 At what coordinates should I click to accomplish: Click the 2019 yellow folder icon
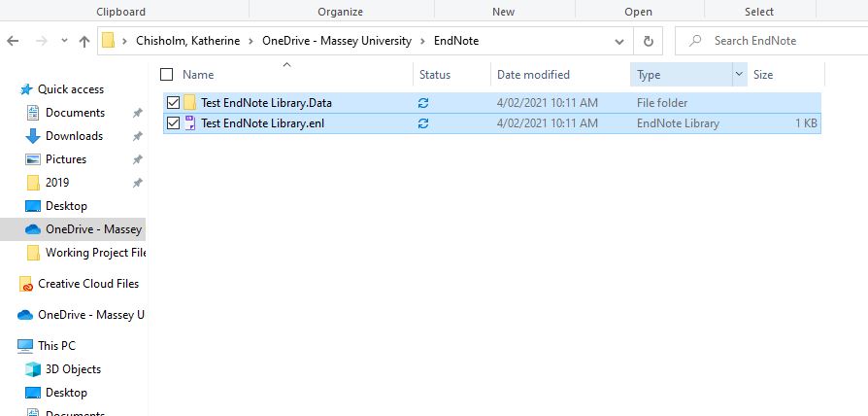tap(33, 182)
